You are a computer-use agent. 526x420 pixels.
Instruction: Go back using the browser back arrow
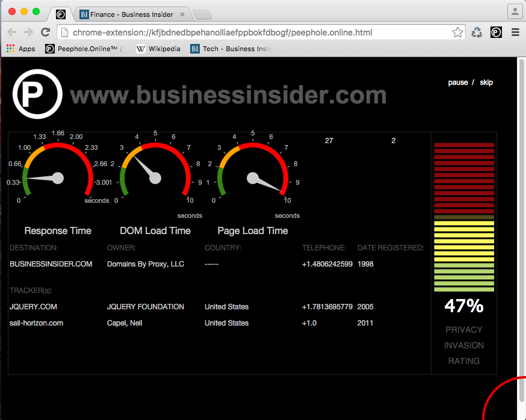point(12,32)
